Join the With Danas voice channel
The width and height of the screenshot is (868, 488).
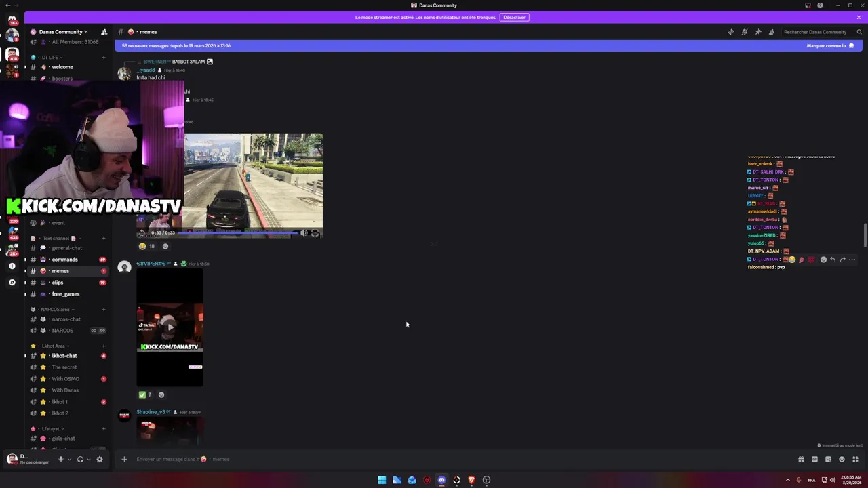[67, 390]
